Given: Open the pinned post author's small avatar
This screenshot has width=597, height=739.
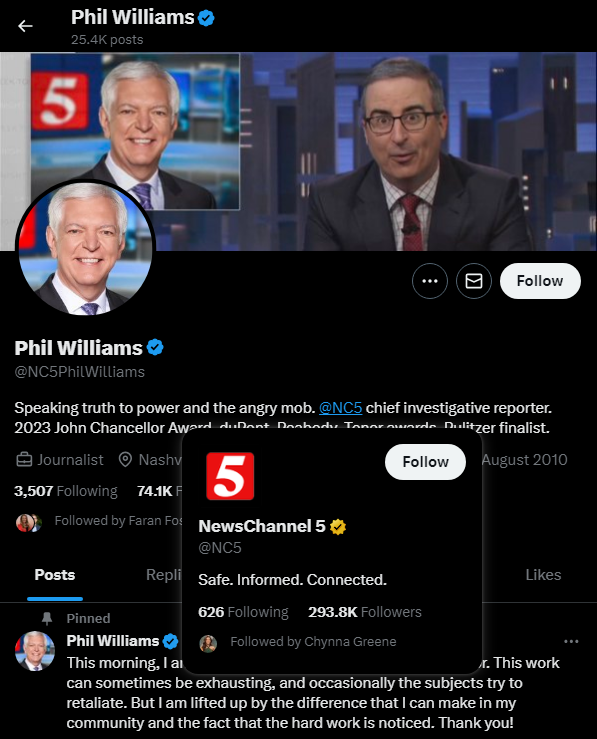Looking at the screenshot, I should click(35, 651).
